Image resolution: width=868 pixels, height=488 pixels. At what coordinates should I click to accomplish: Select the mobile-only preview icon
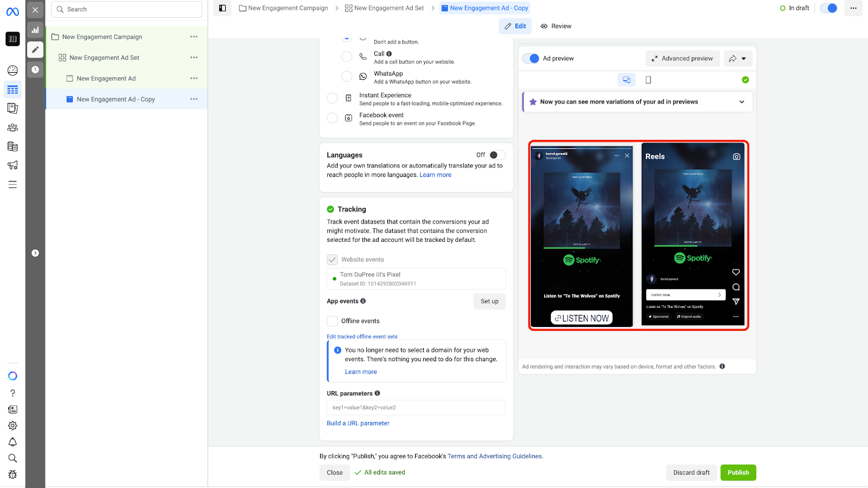click(x=648, y=80)
